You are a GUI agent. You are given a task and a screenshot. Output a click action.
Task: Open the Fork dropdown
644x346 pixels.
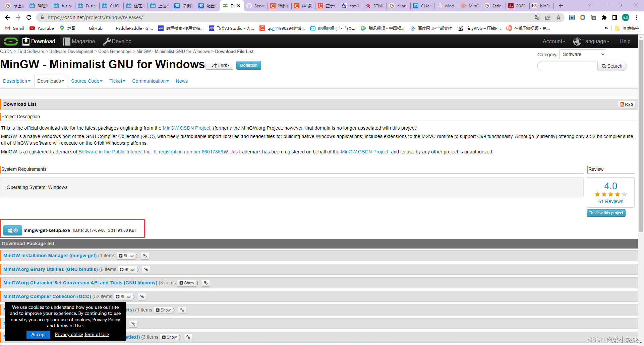click(220, 65)
